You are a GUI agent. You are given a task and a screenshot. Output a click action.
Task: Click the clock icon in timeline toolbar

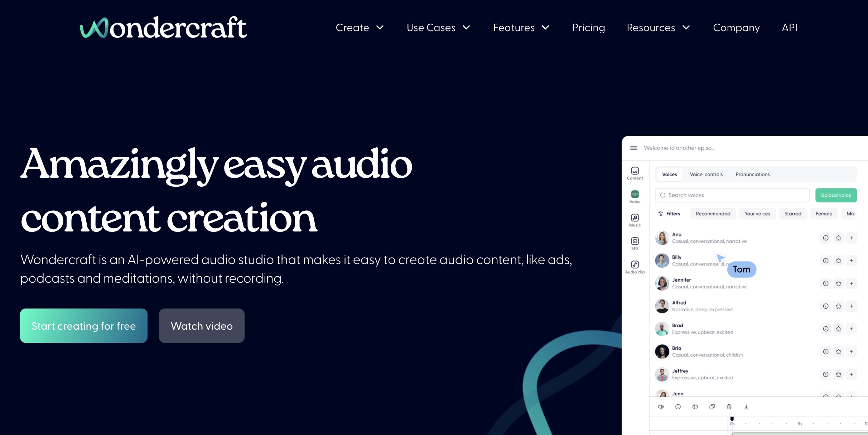pyautogui.click(x=678, y=407)
